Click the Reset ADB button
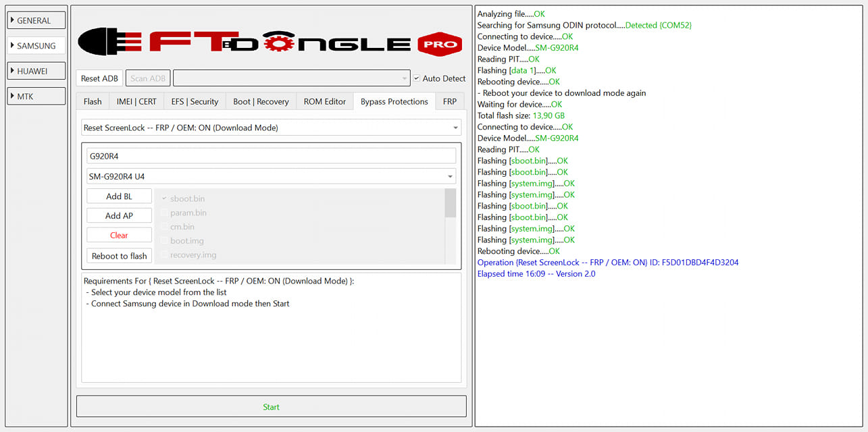Viewport: 868px width, 432px height. [x=99, y=78]
